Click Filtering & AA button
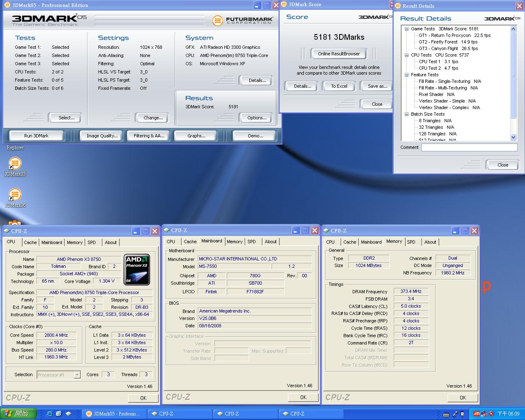Screen dimensions: 525x420 [x=149, y=136]
